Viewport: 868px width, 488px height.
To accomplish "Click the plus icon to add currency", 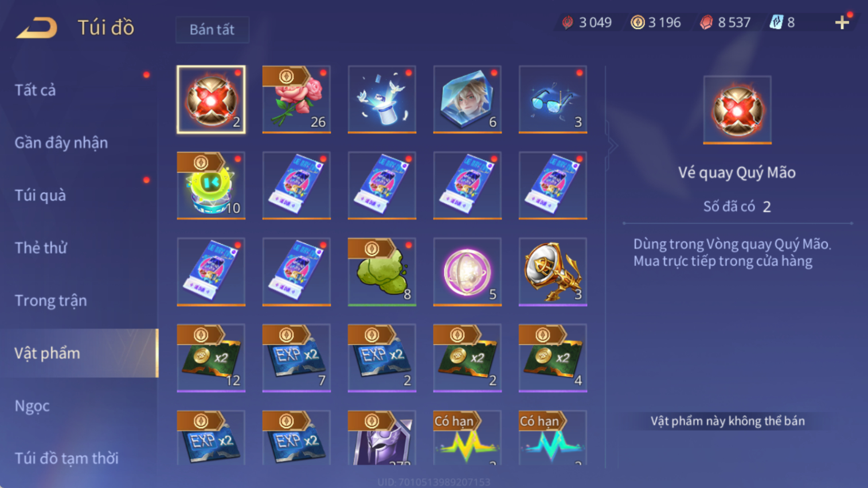I will coord(842,22).
